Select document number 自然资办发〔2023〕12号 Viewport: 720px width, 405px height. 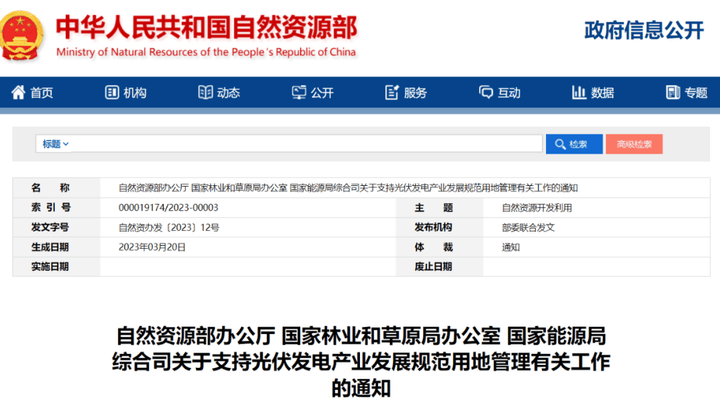(x=169, y=227)
